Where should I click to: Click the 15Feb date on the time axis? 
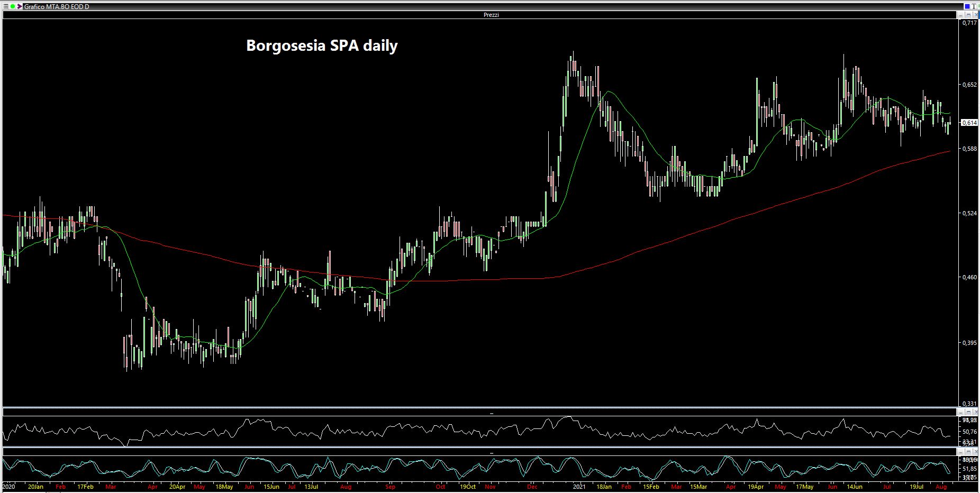pos(651,487)
